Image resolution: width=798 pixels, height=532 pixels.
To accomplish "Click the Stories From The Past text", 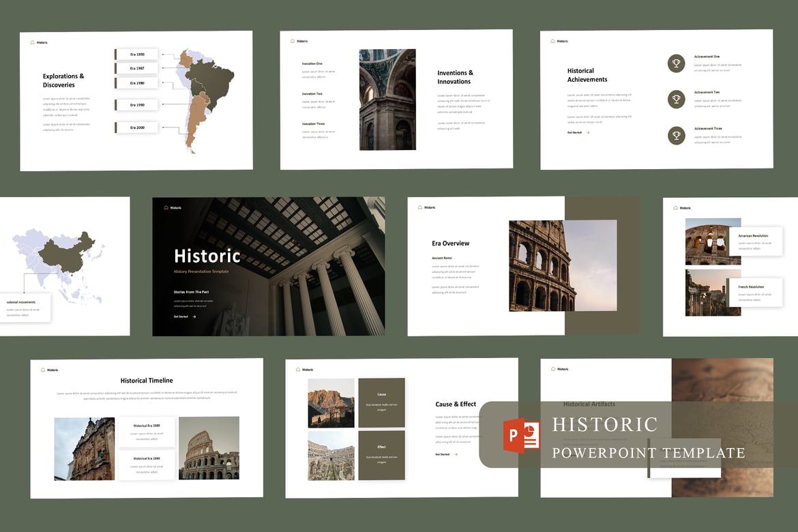I will [x=192, y=292].
